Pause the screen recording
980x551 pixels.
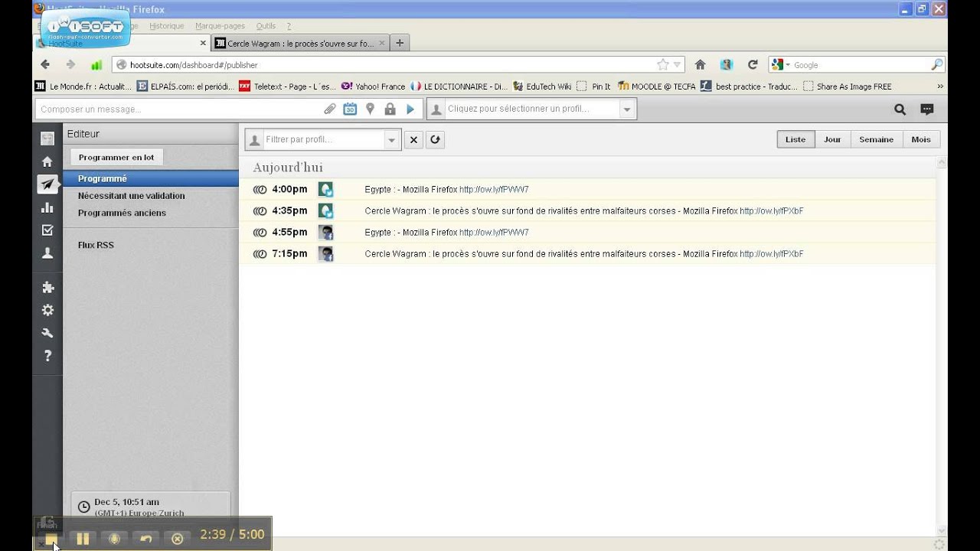click(x=83, y=539)
